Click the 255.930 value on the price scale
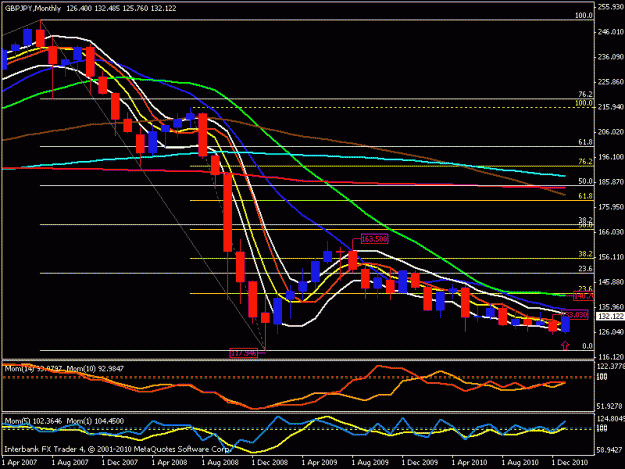This screenshot has height=469, width=625. click(x=610, y=7)
